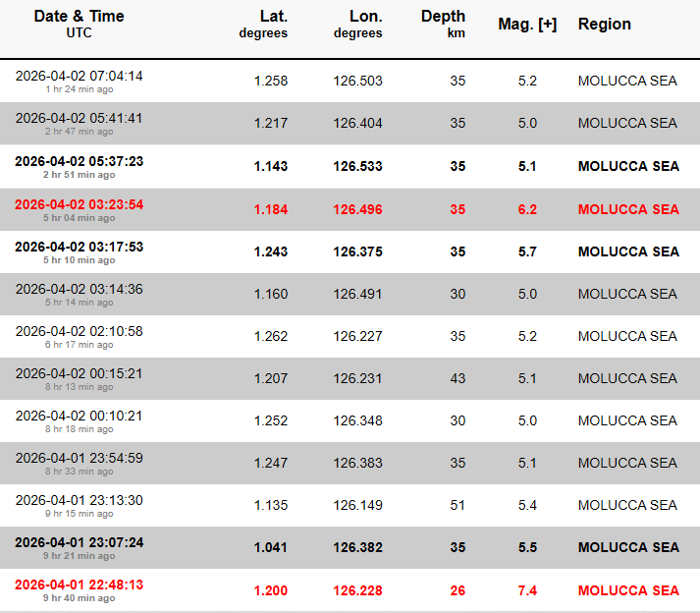Image resolution: width=700 pixels, height=613 pixels.
Task: Click the '8 hr 13 min ago' label
Action: tap(79, 387)
